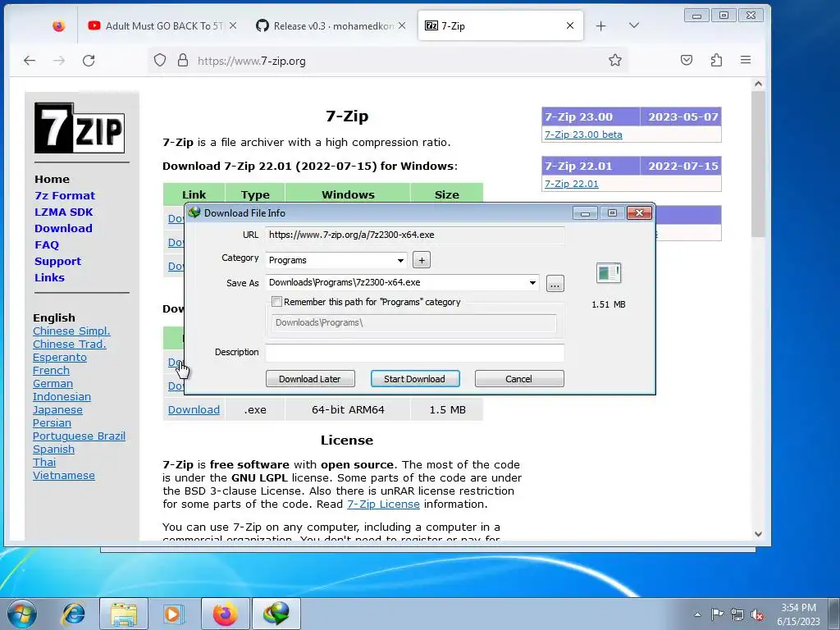Switch language to Indonesian
The width and height of the screenshot is (840, 630).
click(x=62, y=396)
